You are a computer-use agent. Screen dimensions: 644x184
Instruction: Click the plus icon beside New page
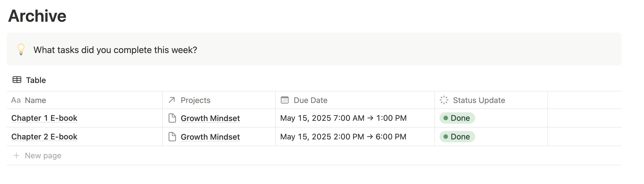point(16,155)
